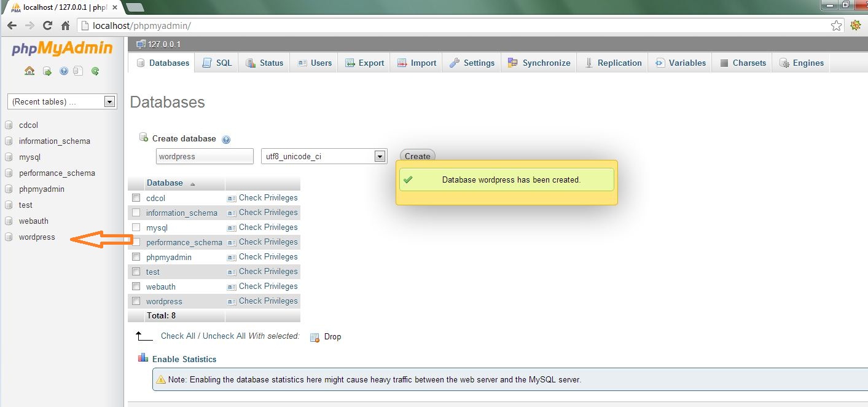Click the database icon next to mysql in sidebar
The height and width of the screenshot is (407, 868).
(9, 157)
